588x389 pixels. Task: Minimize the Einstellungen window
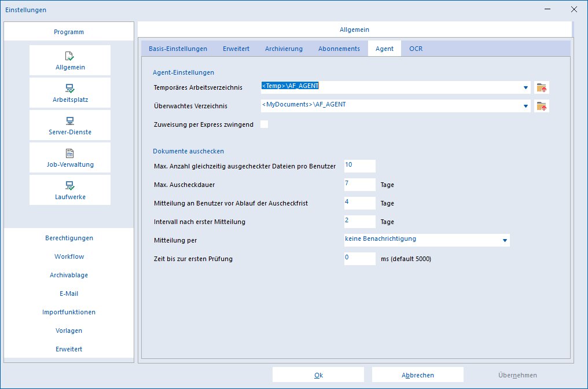click(547, 9)
